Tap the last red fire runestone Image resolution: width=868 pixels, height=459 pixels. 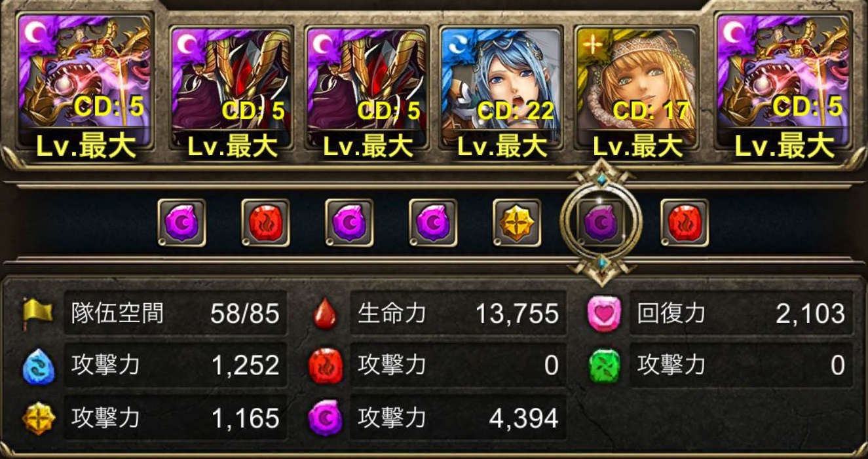pyautogui.click(x=685, y=223)
